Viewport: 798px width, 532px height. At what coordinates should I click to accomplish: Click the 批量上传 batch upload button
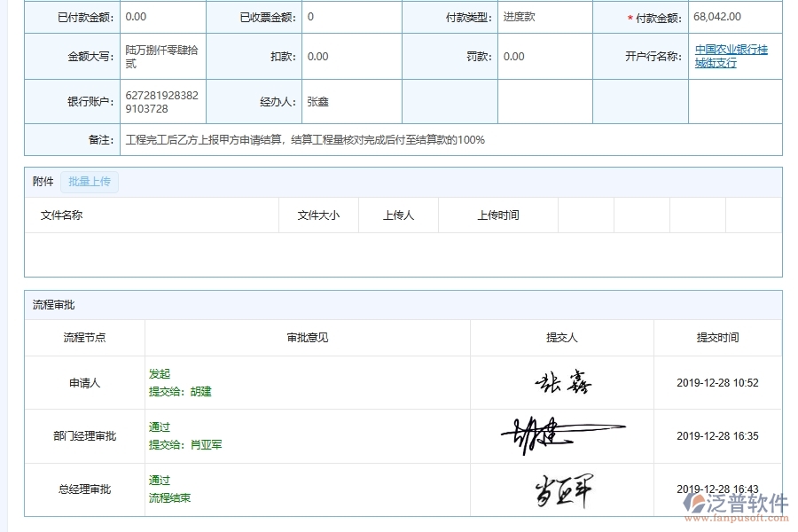89,182
